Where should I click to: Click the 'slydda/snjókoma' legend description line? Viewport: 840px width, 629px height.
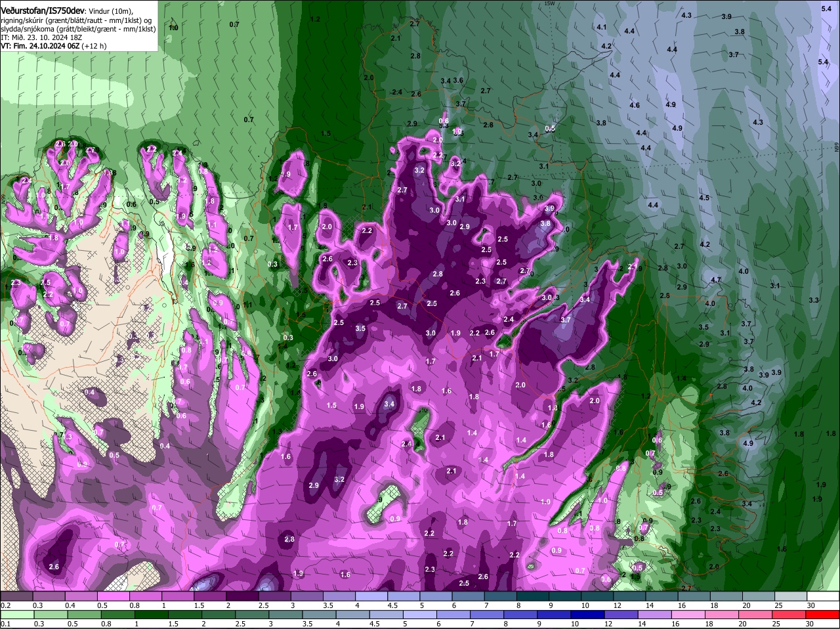click(78, 29)
